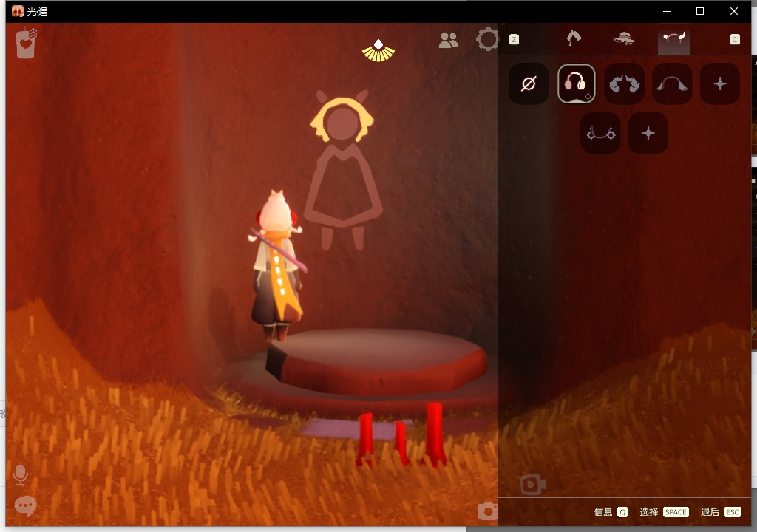The width and height of the screenshot is (757, 532).
Task: Click the C key next category button
Action: (734, 40)
